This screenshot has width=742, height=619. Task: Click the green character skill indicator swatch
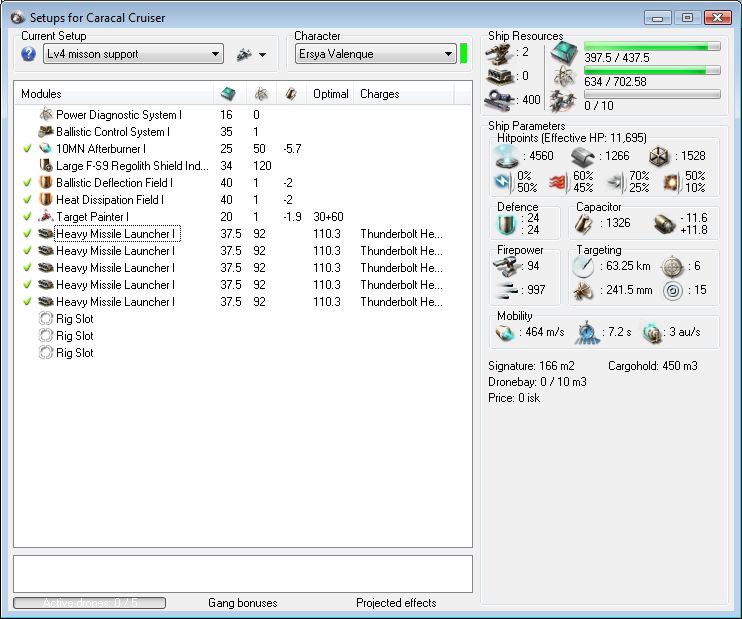pyautogui.click(x=464, y=53)
